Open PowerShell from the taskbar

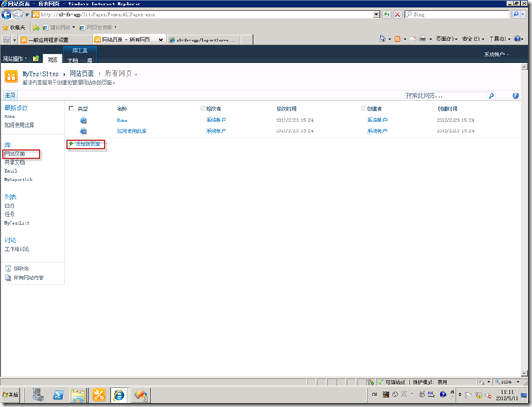(58, 396)
